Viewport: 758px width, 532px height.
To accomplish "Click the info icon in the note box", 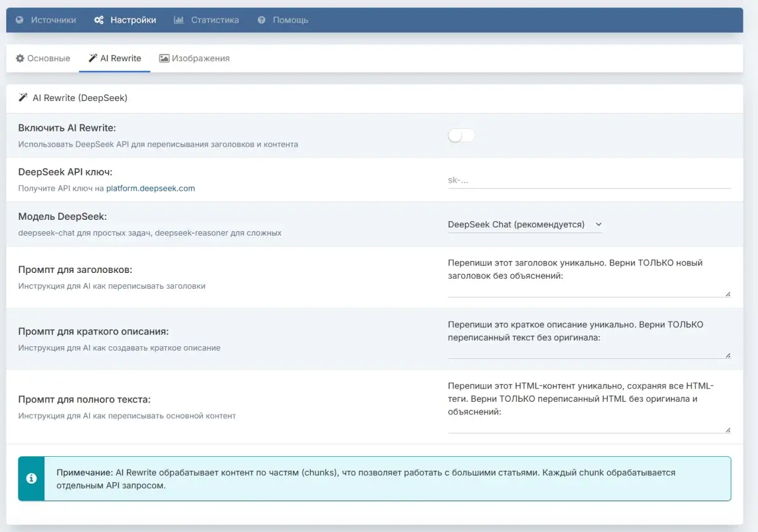I will (31, 479).
